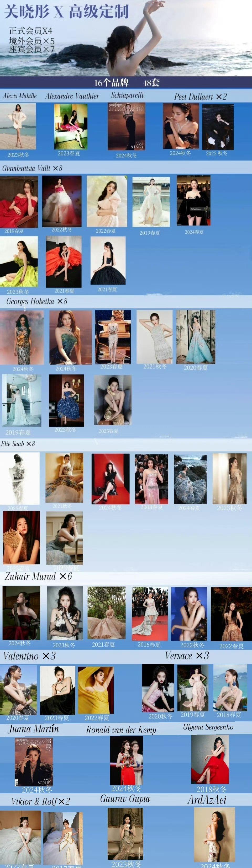Click the "ArdAzAei" brand heading
252x868 pixels.
(x=207, y=800)
